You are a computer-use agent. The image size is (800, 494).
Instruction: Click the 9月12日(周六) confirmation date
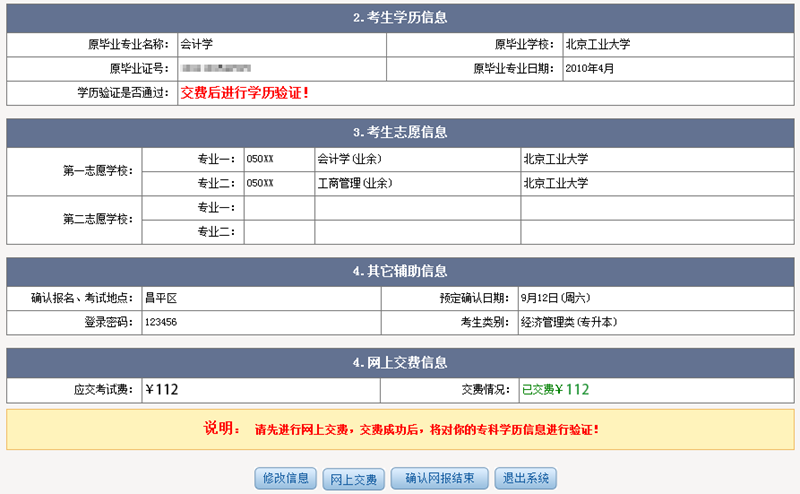pyautogui.click(x=555, y=298)
